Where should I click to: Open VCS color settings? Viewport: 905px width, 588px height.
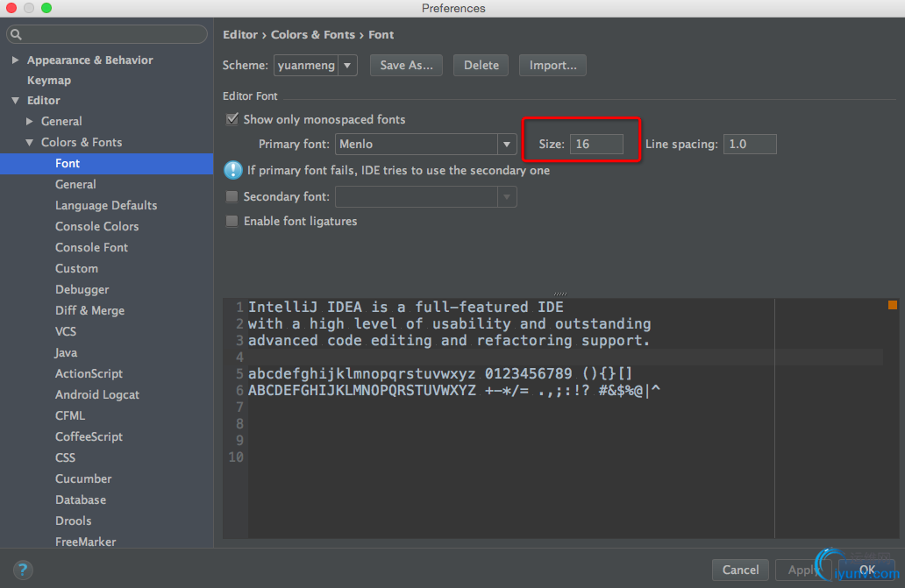pos(66,331)
